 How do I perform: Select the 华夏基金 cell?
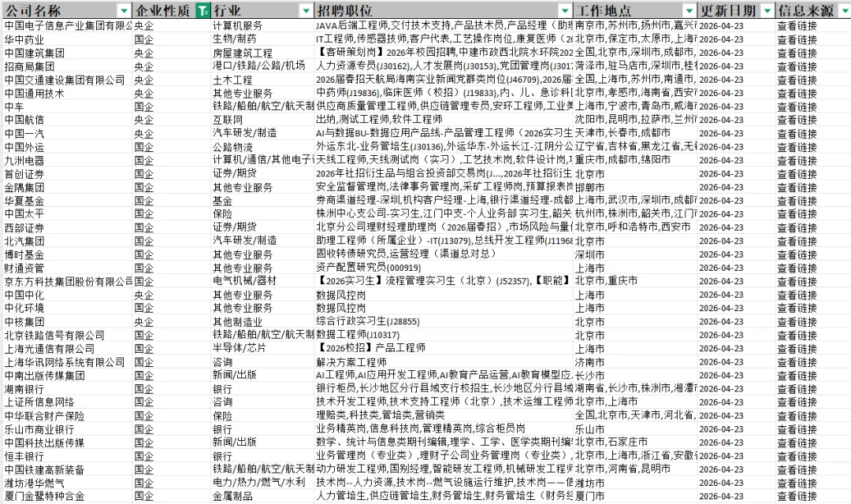(x=67, y=201)
